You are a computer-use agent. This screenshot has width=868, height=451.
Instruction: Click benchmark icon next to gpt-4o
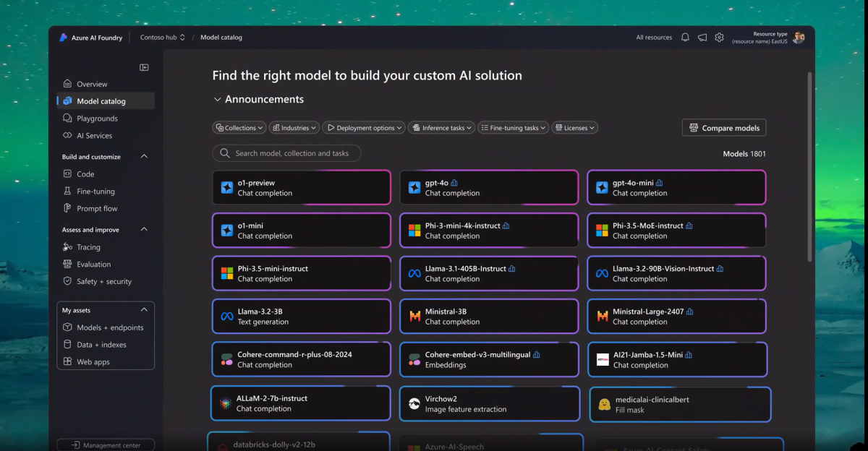coord(454,183)
